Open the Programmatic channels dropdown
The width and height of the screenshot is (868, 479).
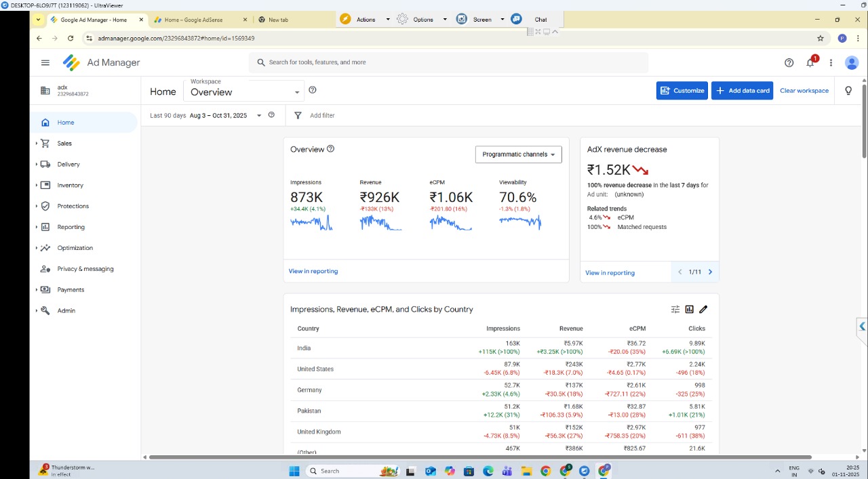coord(518,154)
